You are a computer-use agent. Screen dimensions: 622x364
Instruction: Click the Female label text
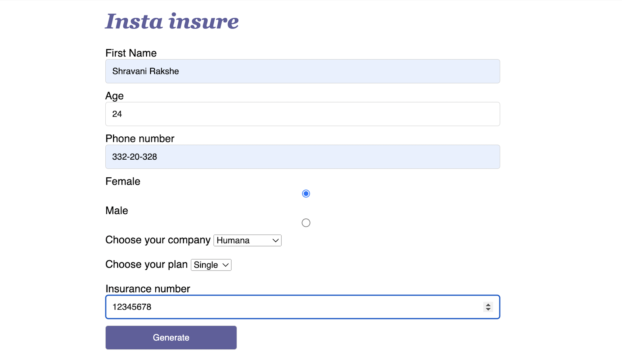pyautogui.click(x=123, y=181)
